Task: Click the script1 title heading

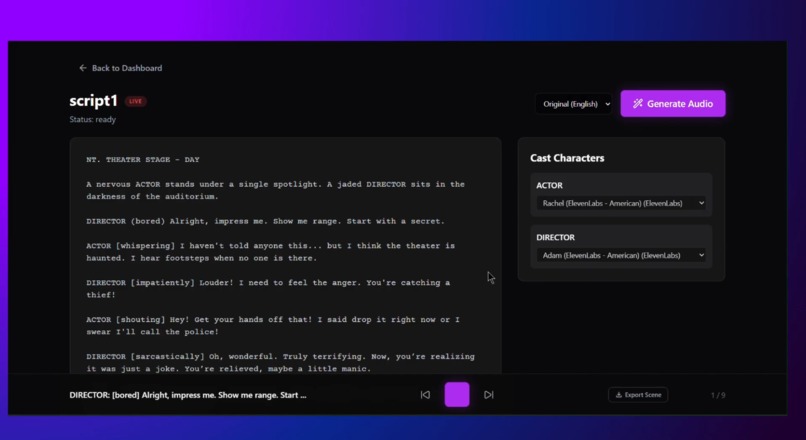Action: point(94,100)
